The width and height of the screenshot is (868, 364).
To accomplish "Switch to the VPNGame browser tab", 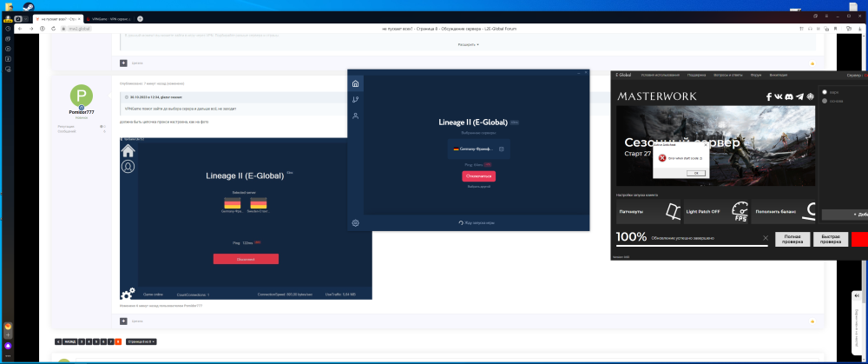I will (111, 17).
